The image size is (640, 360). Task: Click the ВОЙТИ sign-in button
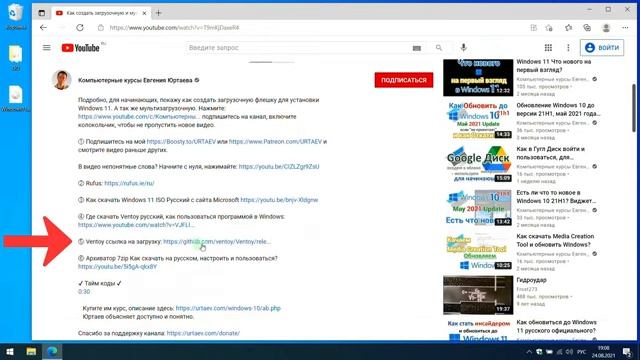[x=602, y=48]
